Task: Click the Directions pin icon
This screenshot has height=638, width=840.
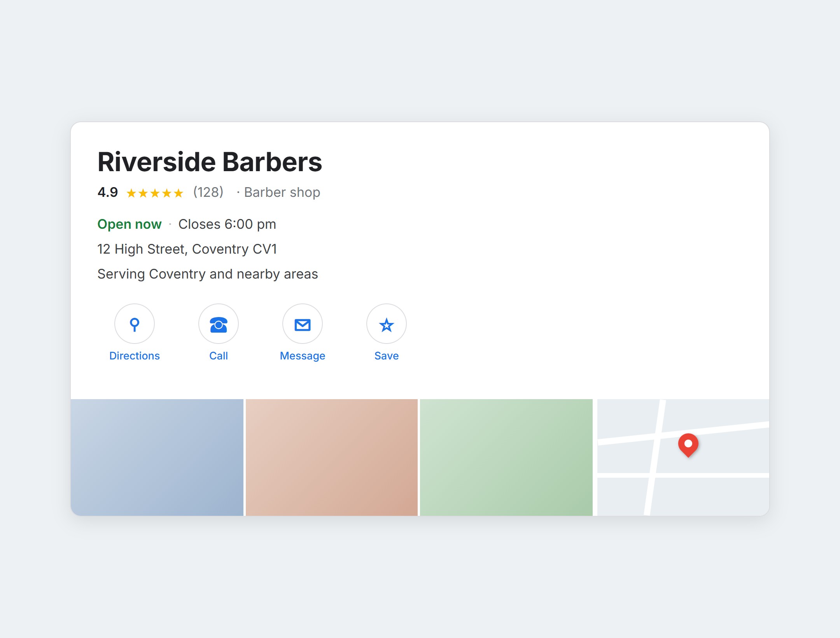Action: (x=135, y=324)
